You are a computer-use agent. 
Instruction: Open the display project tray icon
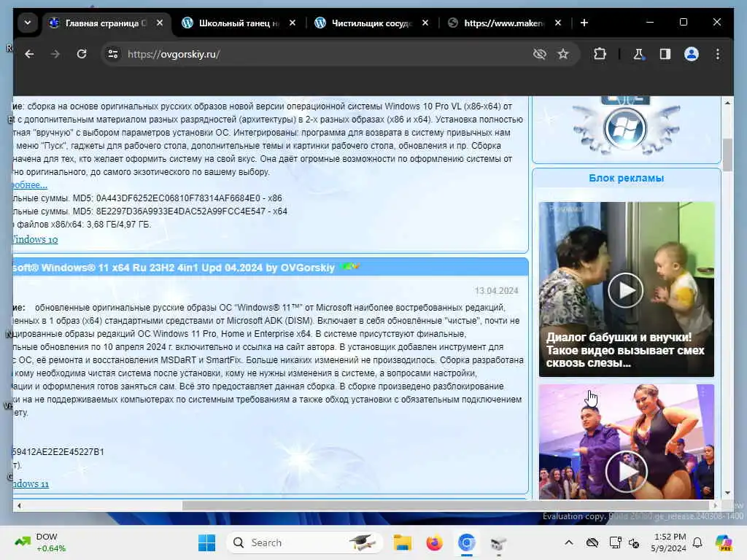pyautogui.click(x=615, y=542)
